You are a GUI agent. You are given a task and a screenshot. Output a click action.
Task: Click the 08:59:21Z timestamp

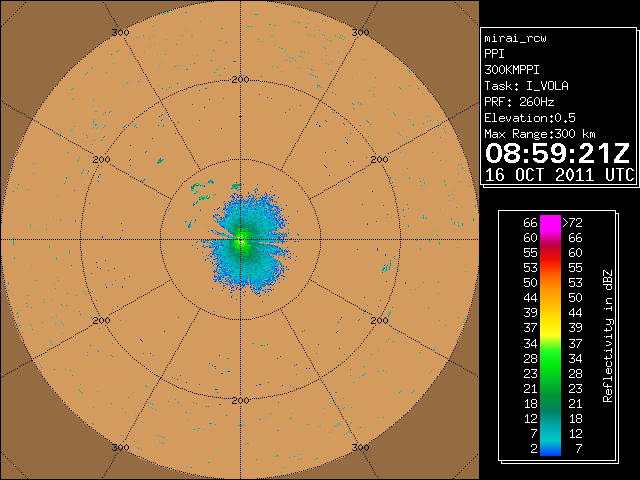[558, 153]
